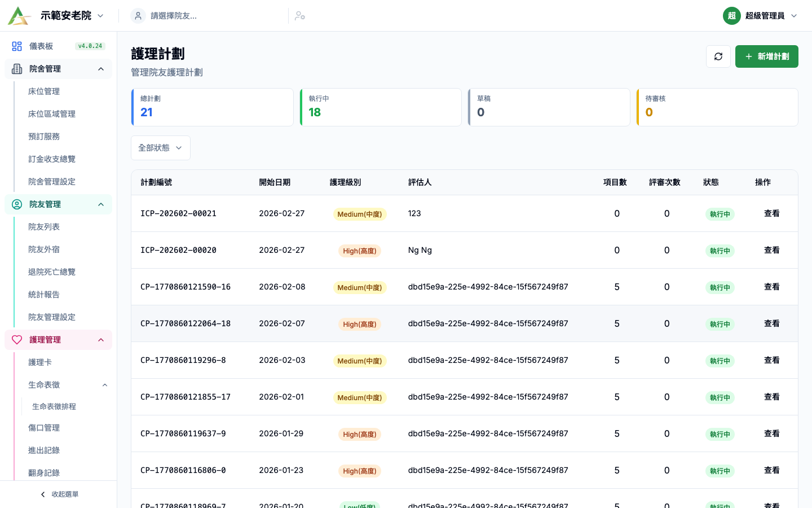The height and width of the screenshot is (508, 812).
Task: Open the 超級管理員 account menu chevron
Action: pos(794,16)
